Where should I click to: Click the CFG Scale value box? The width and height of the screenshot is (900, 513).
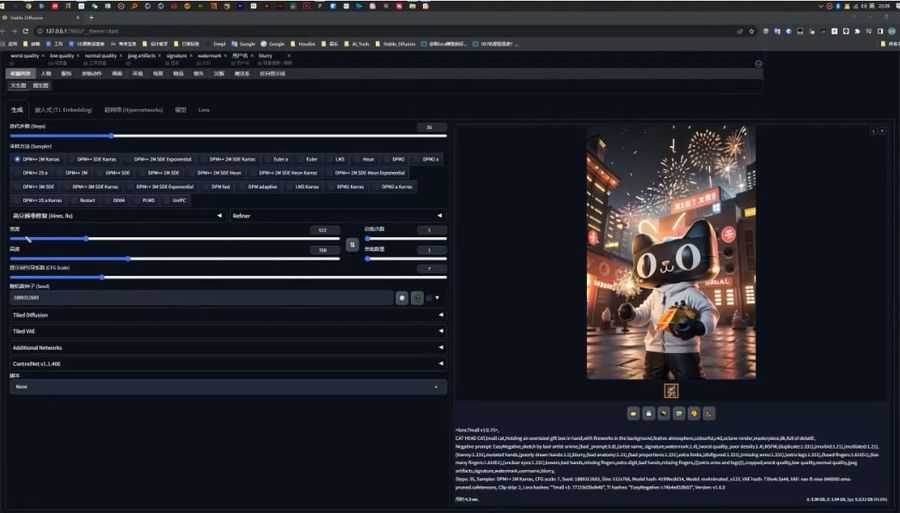(x=431, y=268)
